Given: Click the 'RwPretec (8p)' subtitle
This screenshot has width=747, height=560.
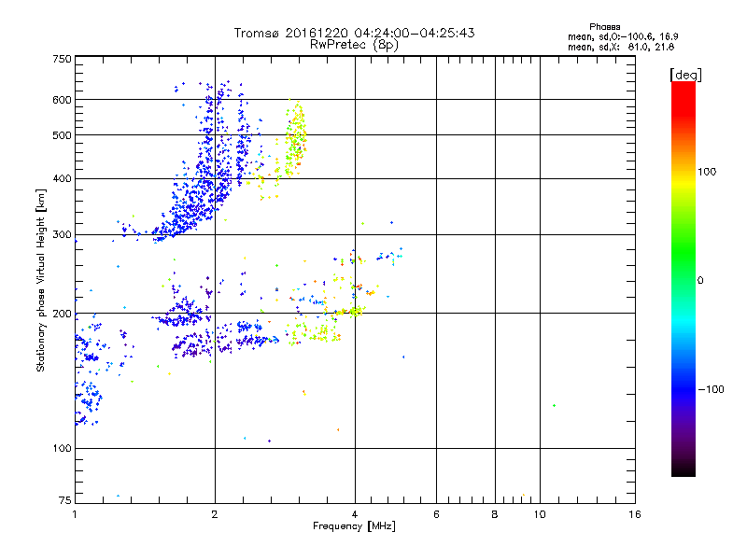Looking at the screenshot, I should pyautogui.click(x=354, y=45).
